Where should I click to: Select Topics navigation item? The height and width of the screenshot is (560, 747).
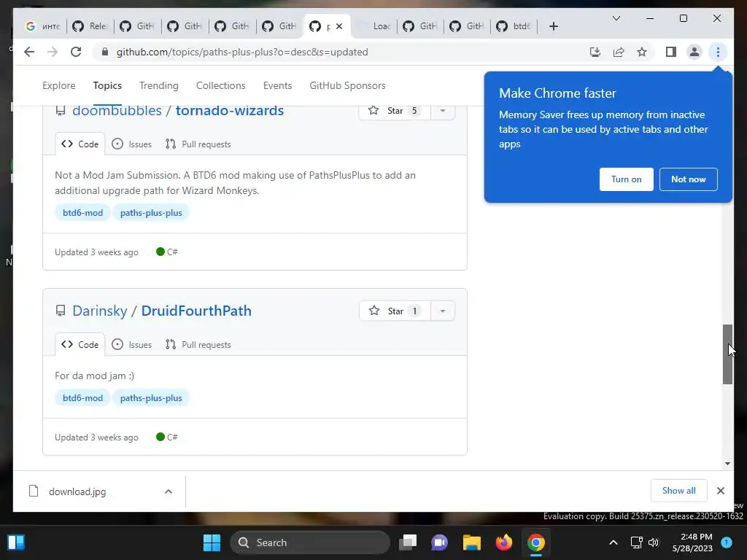(x=107, y=86)
